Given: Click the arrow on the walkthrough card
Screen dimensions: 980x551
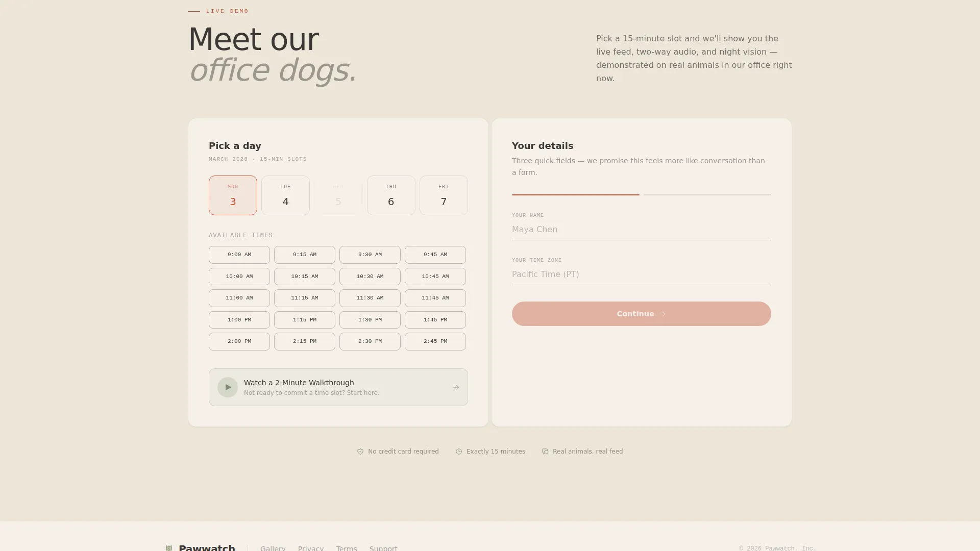Looking at the screenshot, I should click(x=456, y=387).
